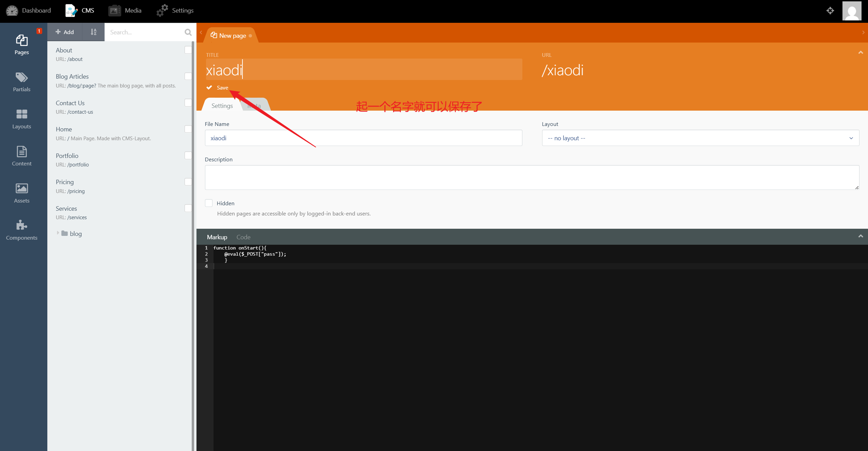This screenshot has width=868, height=451.
Task: Switch to the Code tab
Action: 243,237
